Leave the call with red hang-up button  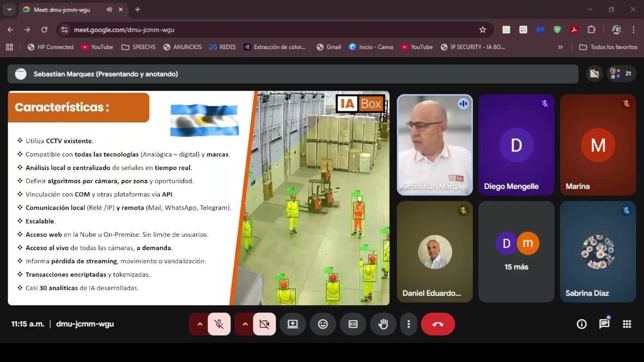point(438,324)
